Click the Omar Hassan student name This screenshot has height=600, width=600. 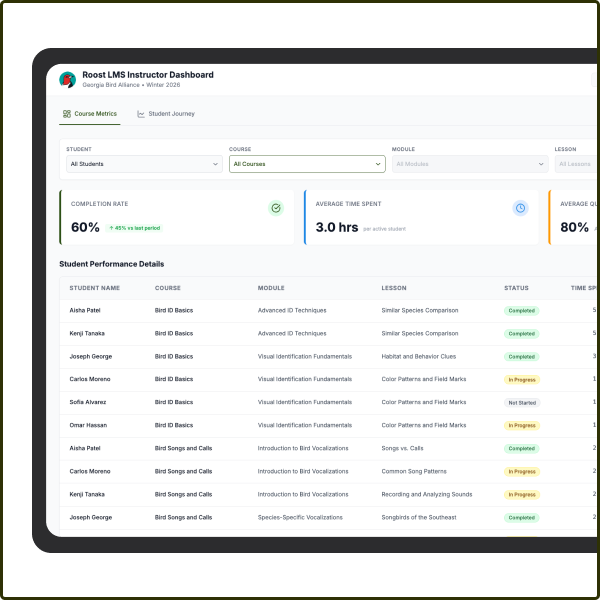point(88,425)
